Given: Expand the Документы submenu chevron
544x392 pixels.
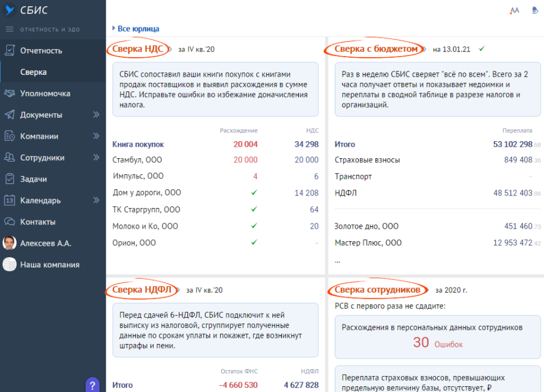Looking at the screenshot, I should (97, 114).
